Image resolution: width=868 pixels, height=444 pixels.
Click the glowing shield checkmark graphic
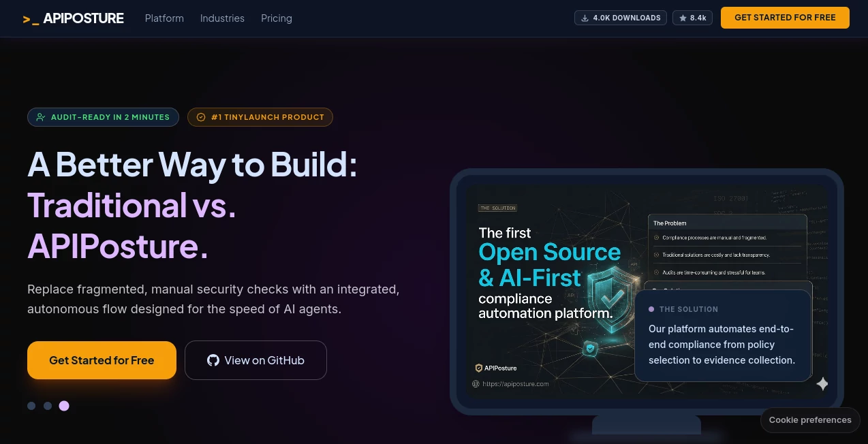tap(613, 300)
